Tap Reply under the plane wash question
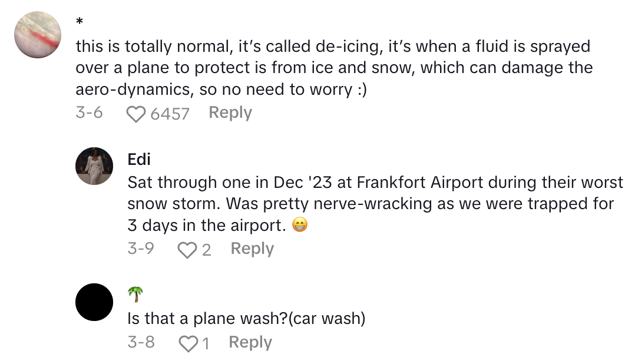Viewport: 635px width, 364px height. click(250, 342)
